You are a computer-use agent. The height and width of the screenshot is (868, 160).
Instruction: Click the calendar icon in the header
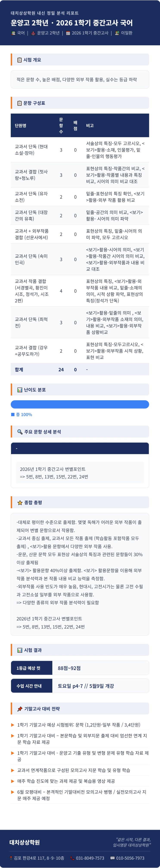pyautogui.click(x=68, y=33)
